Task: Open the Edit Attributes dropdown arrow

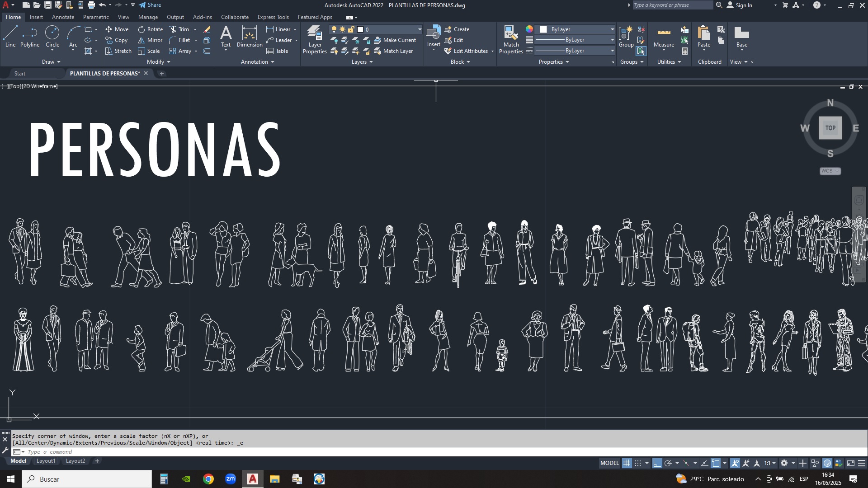Action: (x=492, y=51)
